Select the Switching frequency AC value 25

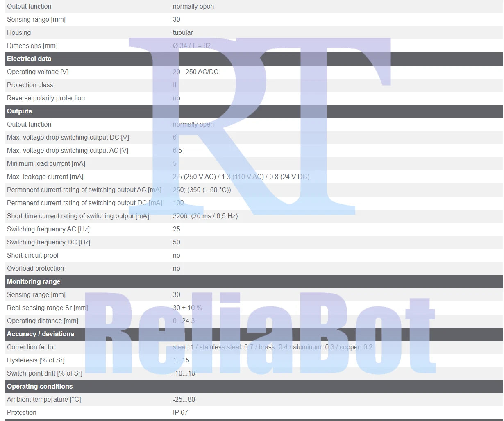click(x=177, y=229)
